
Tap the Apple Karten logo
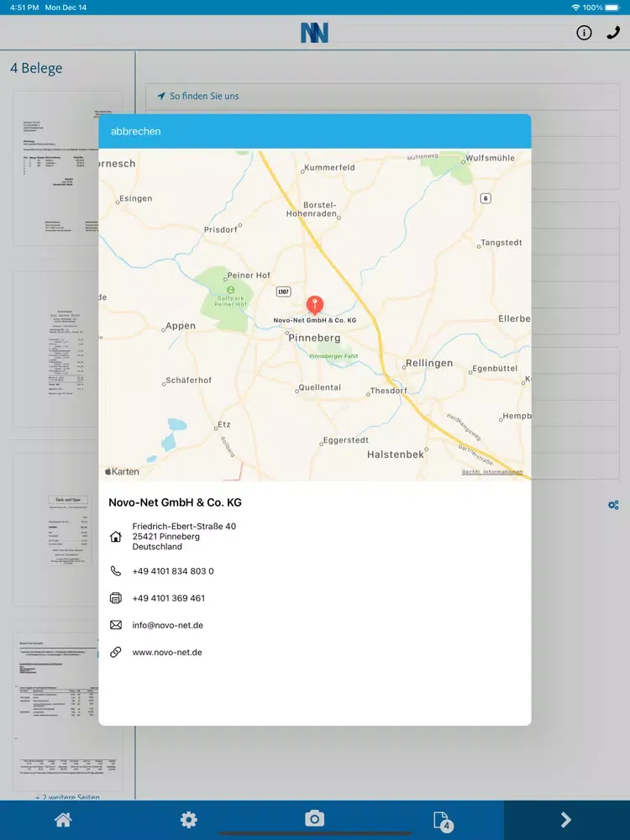pyautogui.click(x=122, y=471)
